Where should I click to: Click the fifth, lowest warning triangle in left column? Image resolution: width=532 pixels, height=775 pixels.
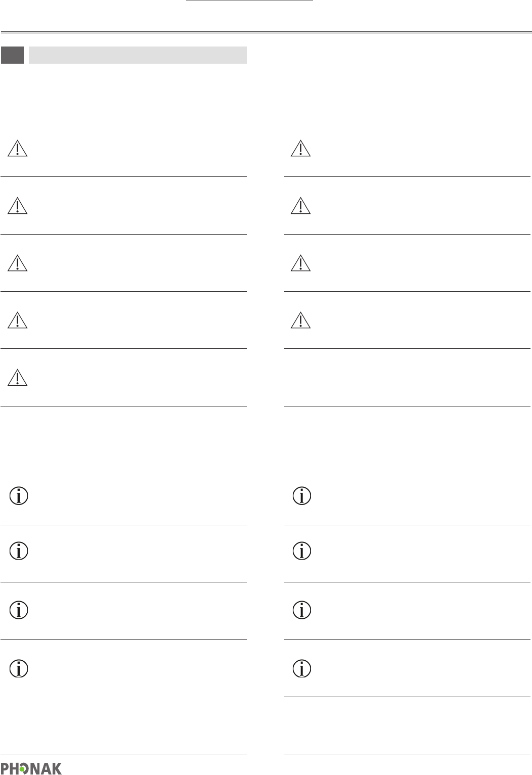[x=18, y=378]
